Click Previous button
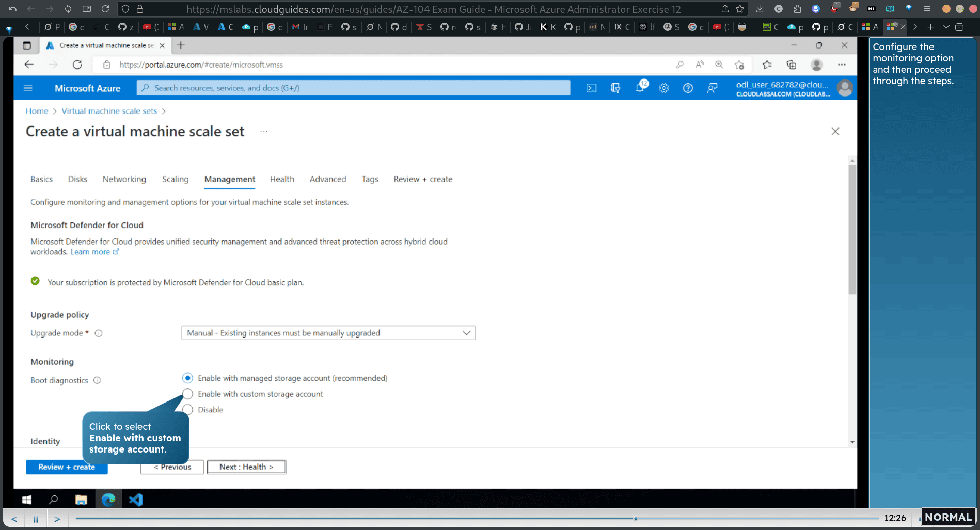The height and width of the screenshot is (530, 980). (172, 467)
